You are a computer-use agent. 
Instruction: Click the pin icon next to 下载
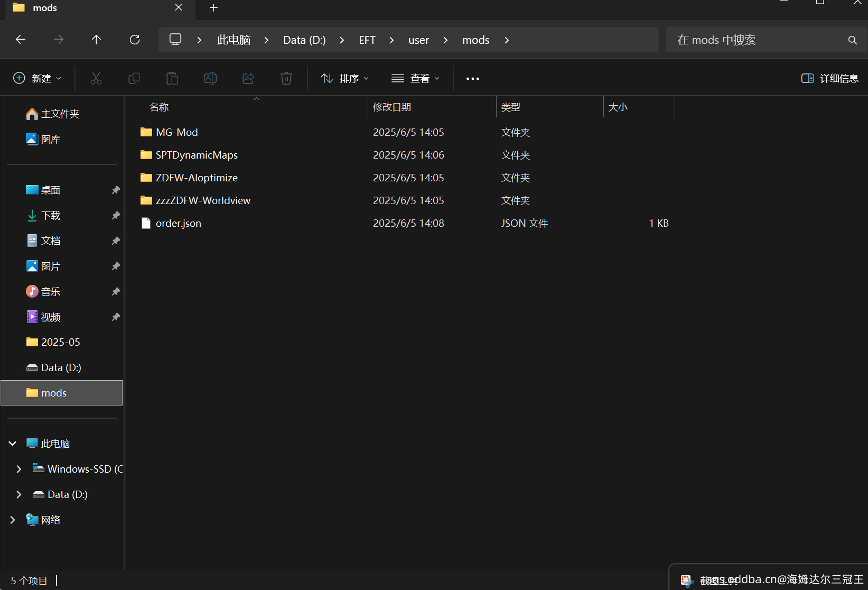pyautogui.click(x=116, y=215)
